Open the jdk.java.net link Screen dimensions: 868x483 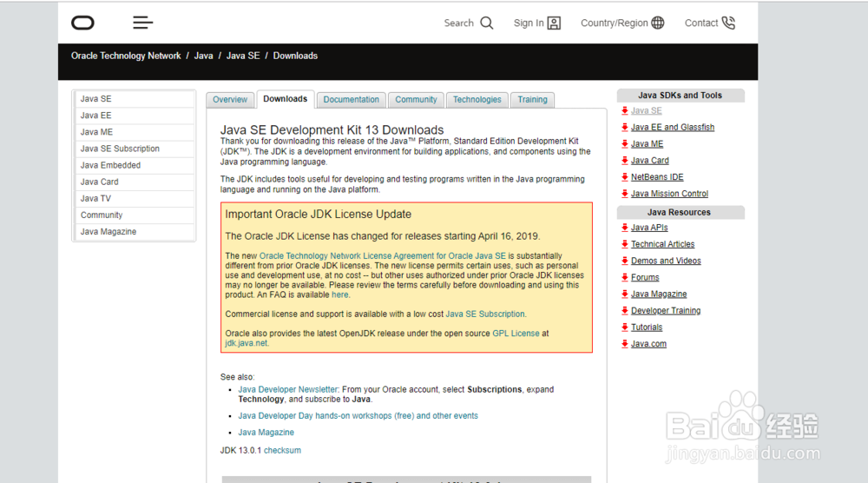tap(247, 343)
